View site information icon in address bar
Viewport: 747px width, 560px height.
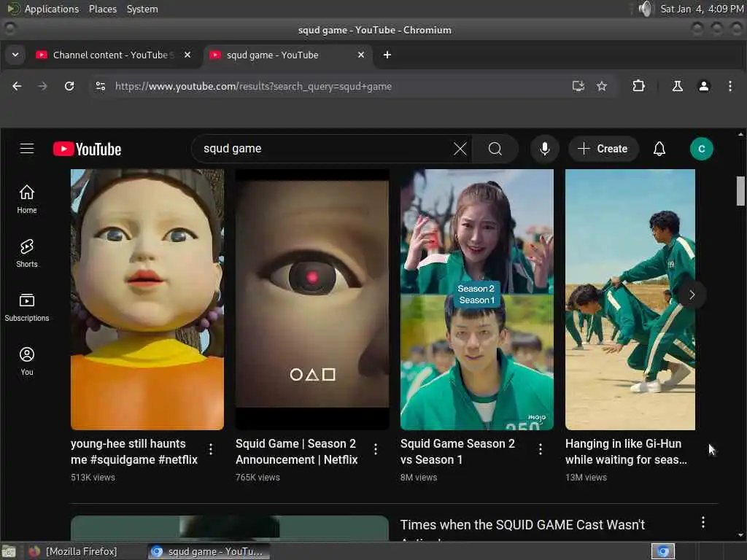click(x=101, y=86)
